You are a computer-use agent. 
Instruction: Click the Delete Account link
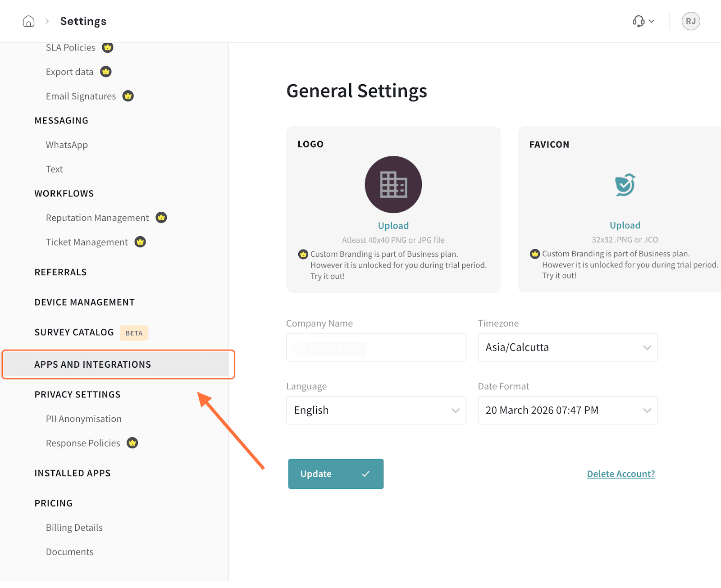621,474
